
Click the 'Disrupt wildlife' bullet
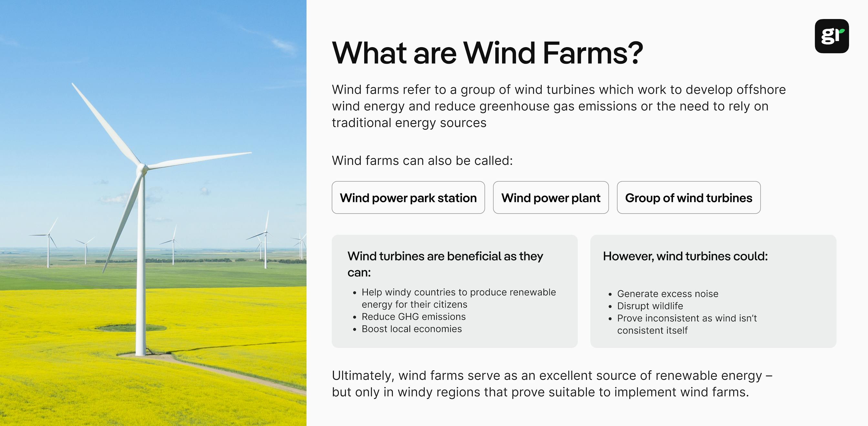(650, 306)
